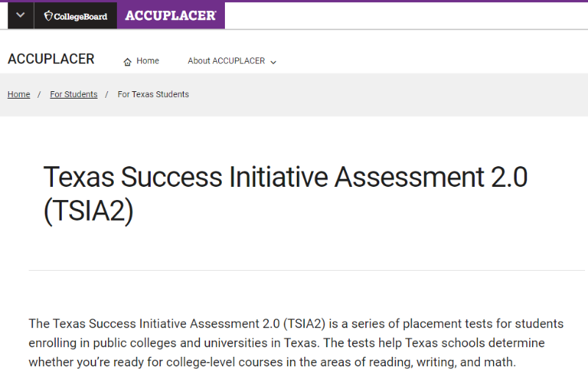Viewport: 588px width, 384px height.
Task: Click the slash separator after For Students
Action: (107, 95)
